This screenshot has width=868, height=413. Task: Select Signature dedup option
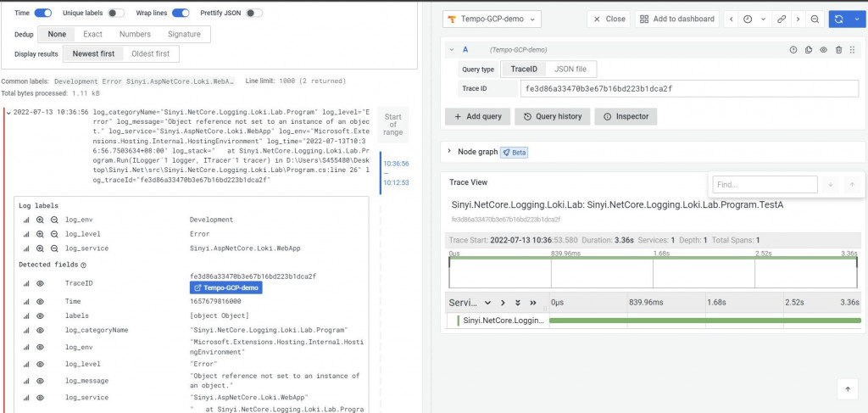pos(184,34)
